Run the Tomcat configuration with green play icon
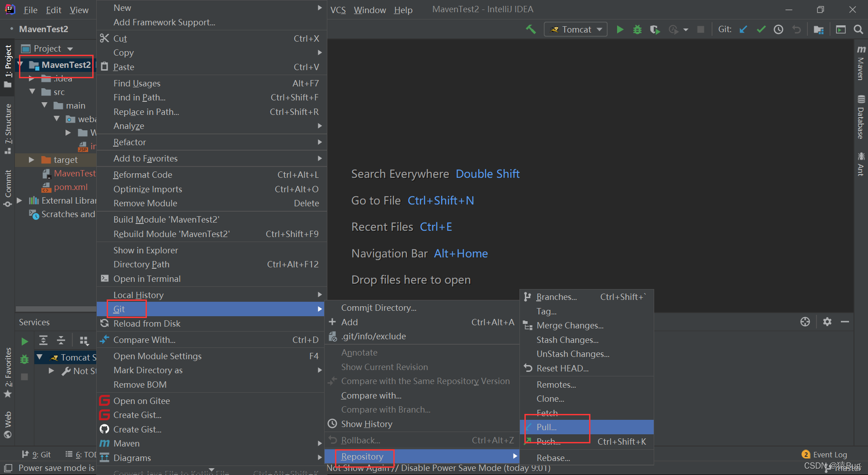Viewport: 868px width, 475px height. point(620,29)
